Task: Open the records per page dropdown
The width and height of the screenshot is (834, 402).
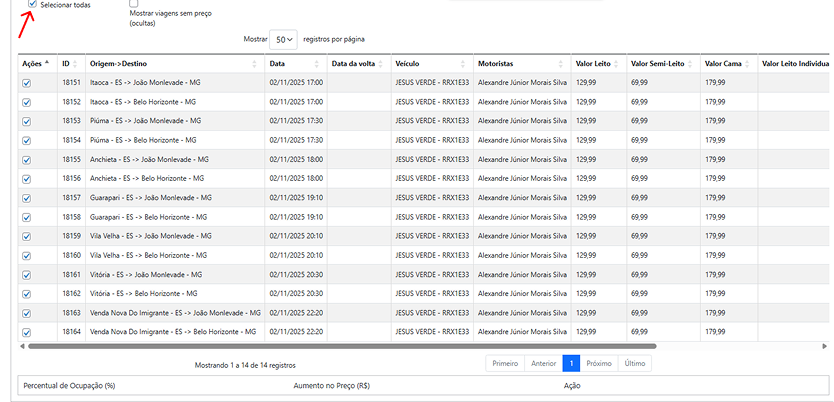Action: [x=284, y=40]
